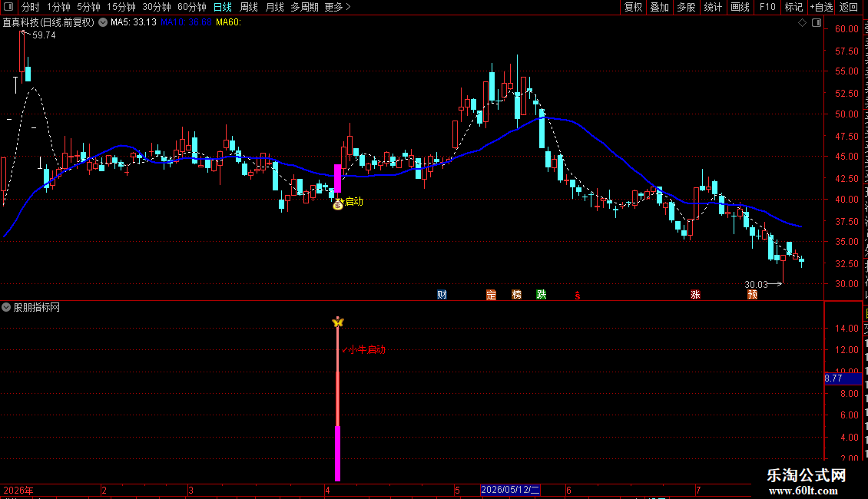Screen dimensions: 868x499
Task: Switch to the 分时 chart tab
Action: pyautogui.click(x=31, y=7)
